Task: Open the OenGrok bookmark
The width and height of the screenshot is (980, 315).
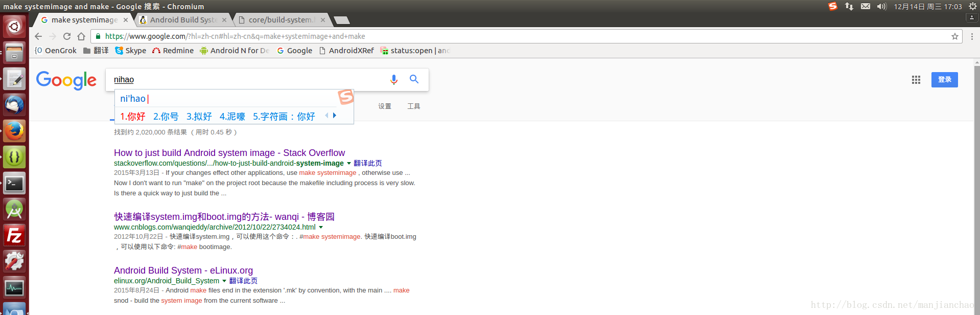Action: (x=56, y=51)
